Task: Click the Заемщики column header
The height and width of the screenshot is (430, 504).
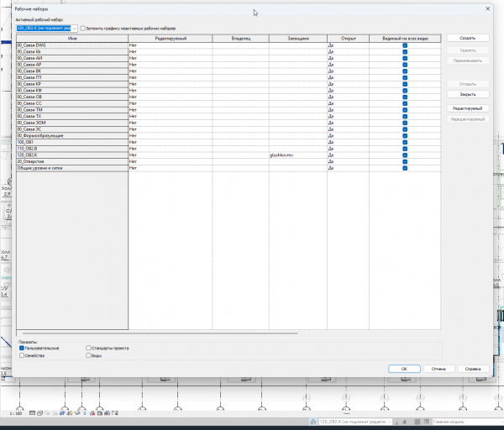Action: (298, 39)
